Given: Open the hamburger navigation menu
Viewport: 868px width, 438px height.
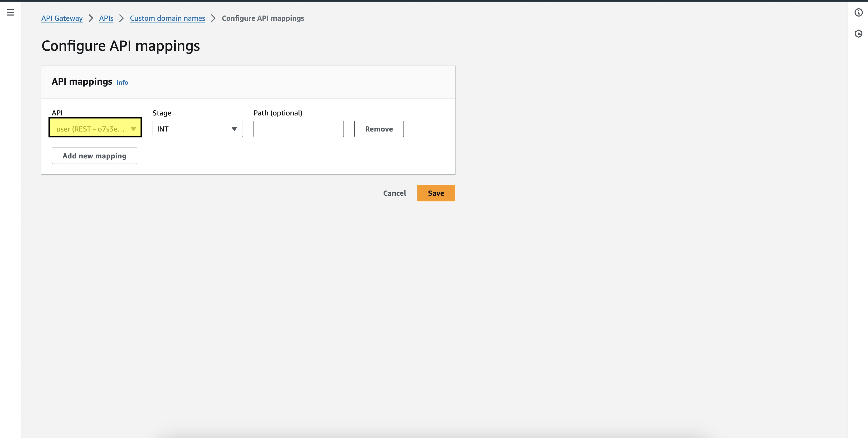Looking at the screenshot, I should [10, 12].
